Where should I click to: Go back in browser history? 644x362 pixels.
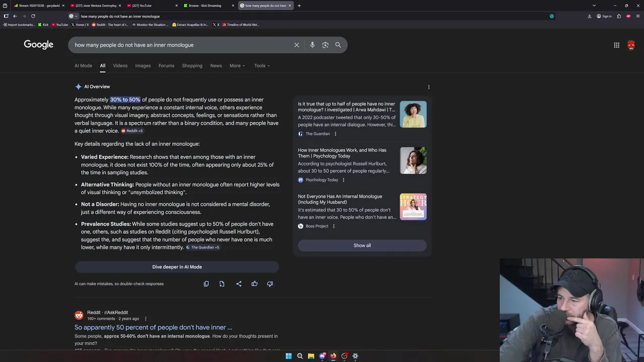point(15,16)
